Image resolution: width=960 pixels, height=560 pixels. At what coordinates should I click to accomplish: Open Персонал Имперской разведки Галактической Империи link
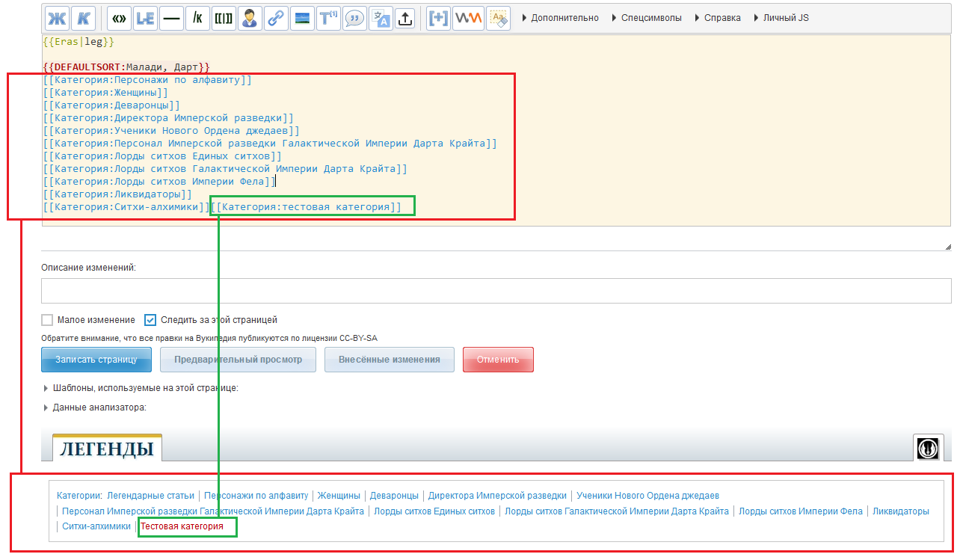point(213,511)
